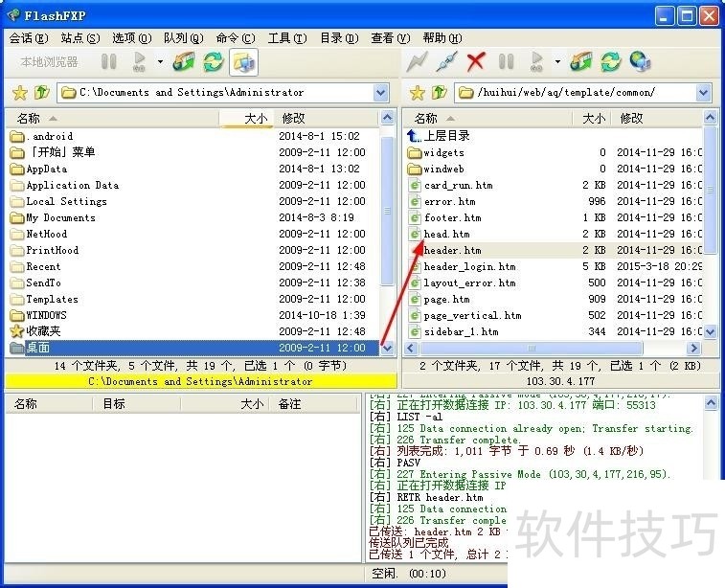Select the widgets remote folder
Viewport: 725px width, 588px height.
click(554, 152)
